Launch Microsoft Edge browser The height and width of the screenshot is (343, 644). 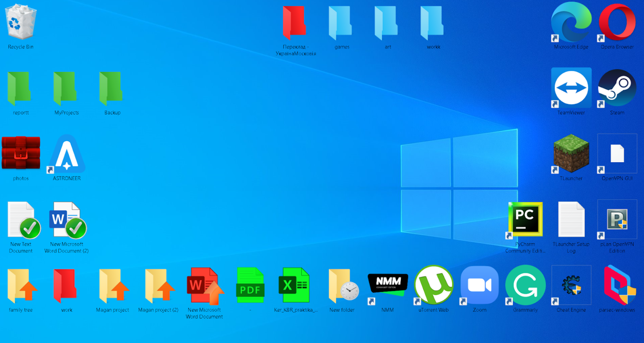click(571, 22)
